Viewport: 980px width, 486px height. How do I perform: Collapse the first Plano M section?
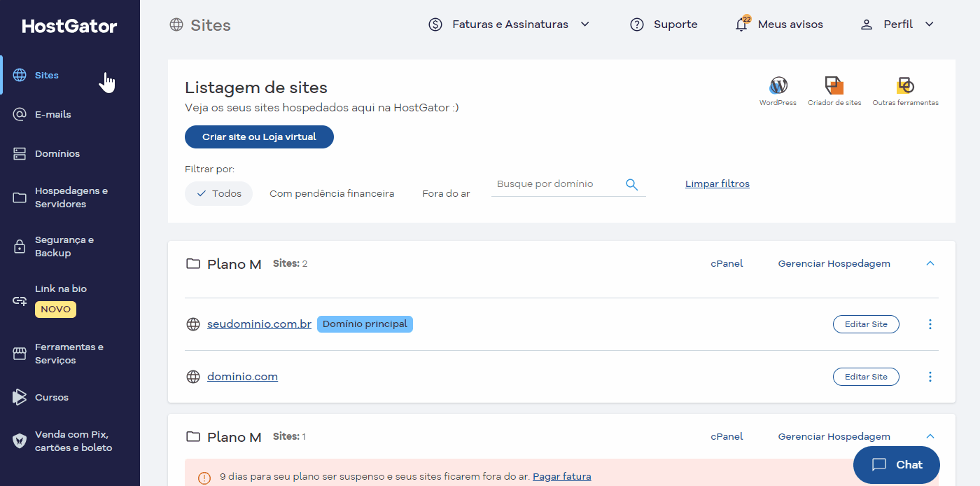[930, 263]
